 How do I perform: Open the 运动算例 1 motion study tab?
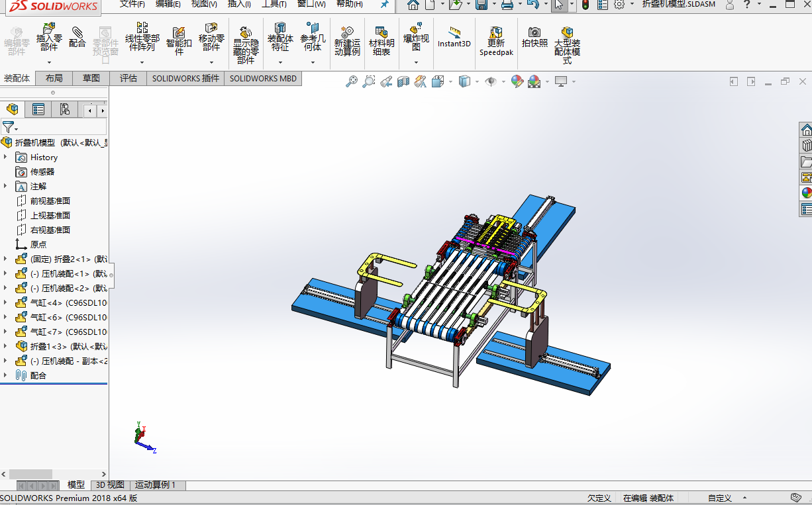(x=156, y=485)
